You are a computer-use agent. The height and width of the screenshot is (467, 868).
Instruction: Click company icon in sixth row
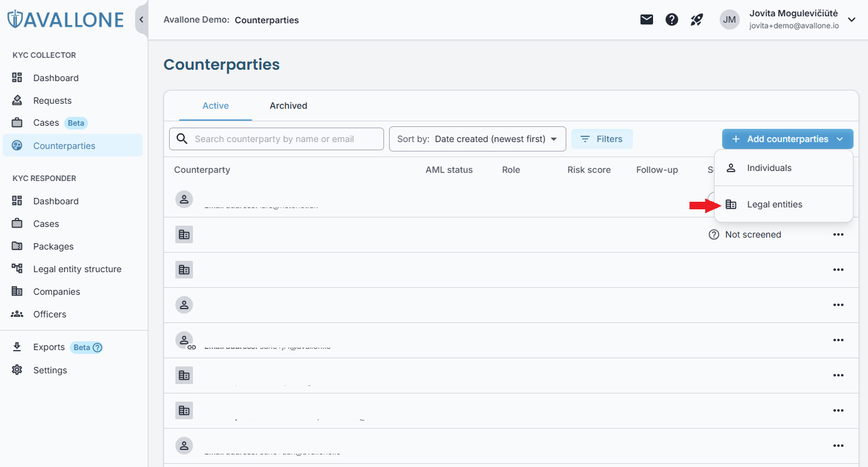[184, 375]
